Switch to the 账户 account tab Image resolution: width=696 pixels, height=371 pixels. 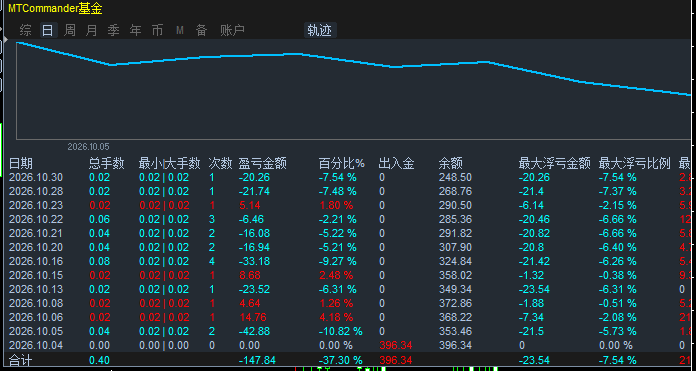(x=233, y=30)
